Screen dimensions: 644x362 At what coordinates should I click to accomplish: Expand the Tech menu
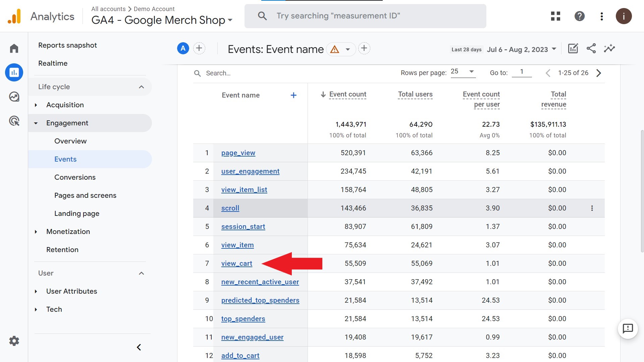point(36,309)
